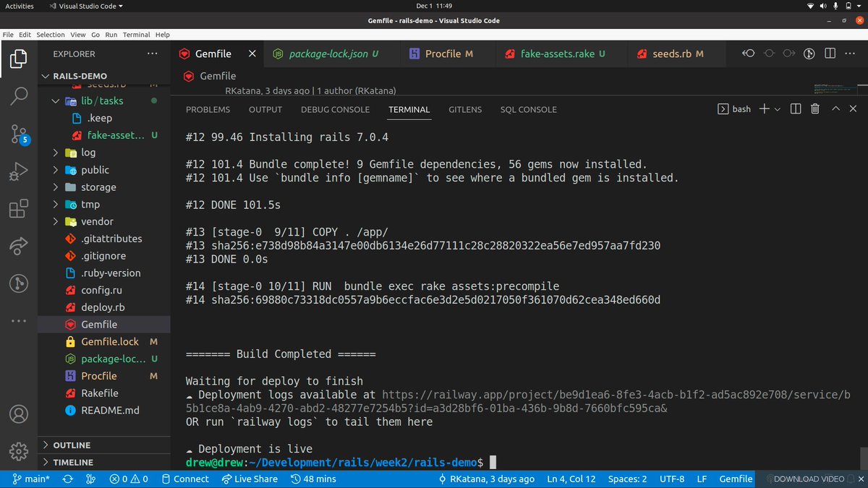Open the GitLens activity bar icon
This screenshot has height=488, width=868.
(x=19, y=283)
